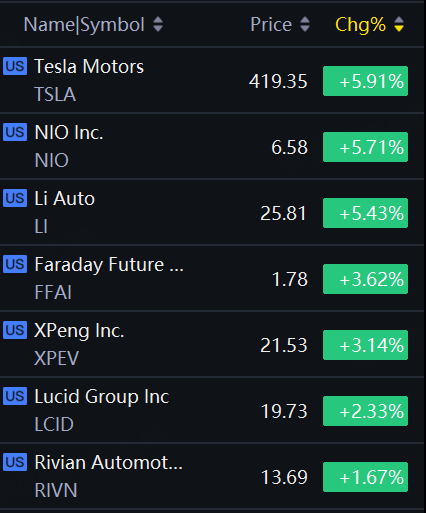Viewport: 426px width, 513px height.
Task: Click the US badge beside Lucid Group Inc
Action: coord(15,396)
